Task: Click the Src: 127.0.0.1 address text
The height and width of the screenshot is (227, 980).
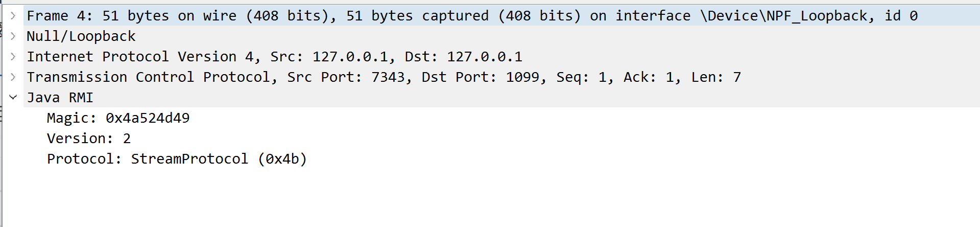Action: pos(329,57)
